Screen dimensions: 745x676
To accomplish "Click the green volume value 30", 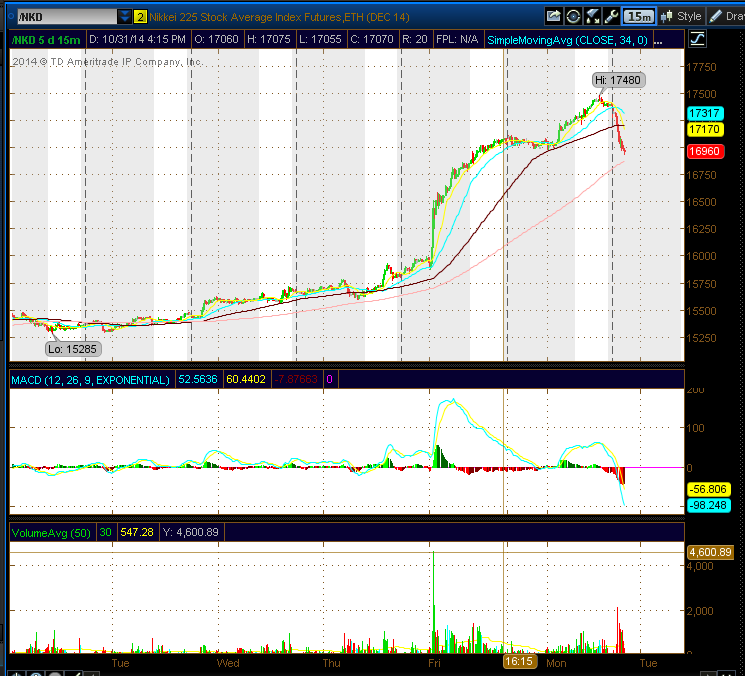I will [105, 532].
